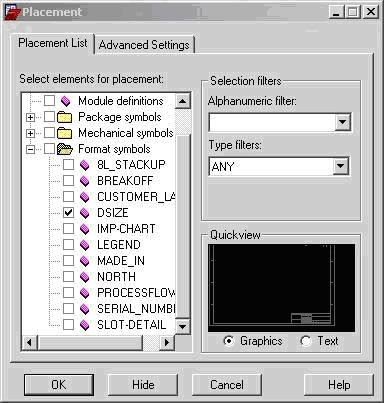
Task: Enable the PROCESSFLOW checkbox
Action: click(69, 293)
